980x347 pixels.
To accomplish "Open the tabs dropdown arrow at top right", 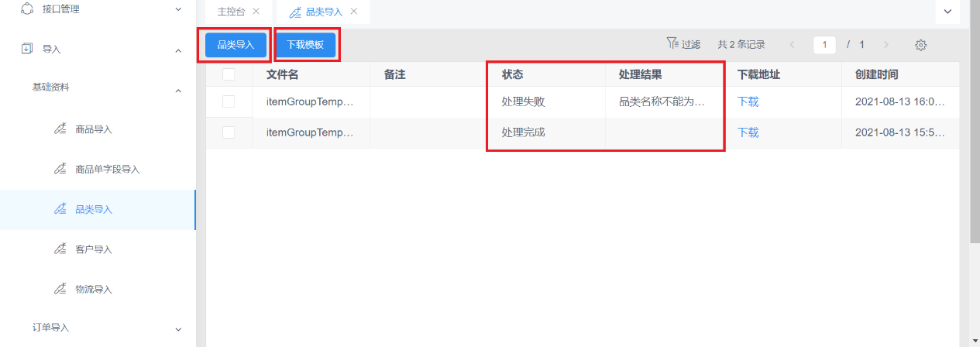I will 947,12.
